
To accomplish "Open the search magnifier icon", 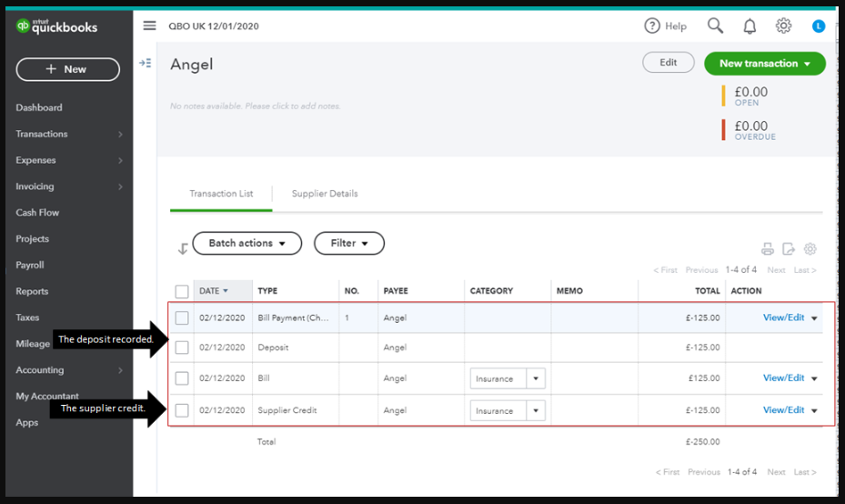I will (x=715, y=25).
